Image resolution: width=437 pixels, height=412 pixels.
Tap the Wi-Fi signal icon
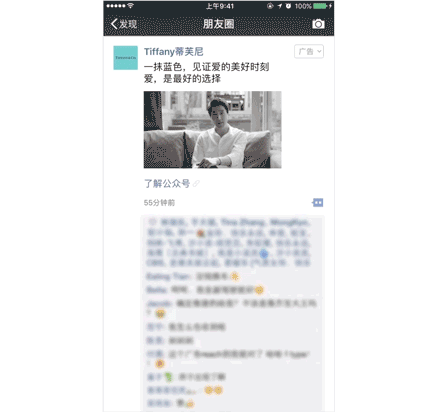[x=130, y=6]
